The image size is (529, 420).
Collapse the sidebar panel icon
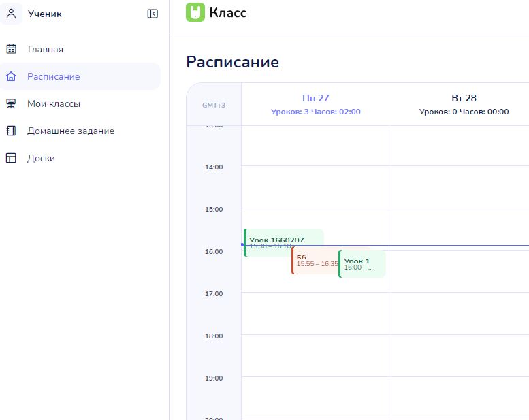click(153, 14)
